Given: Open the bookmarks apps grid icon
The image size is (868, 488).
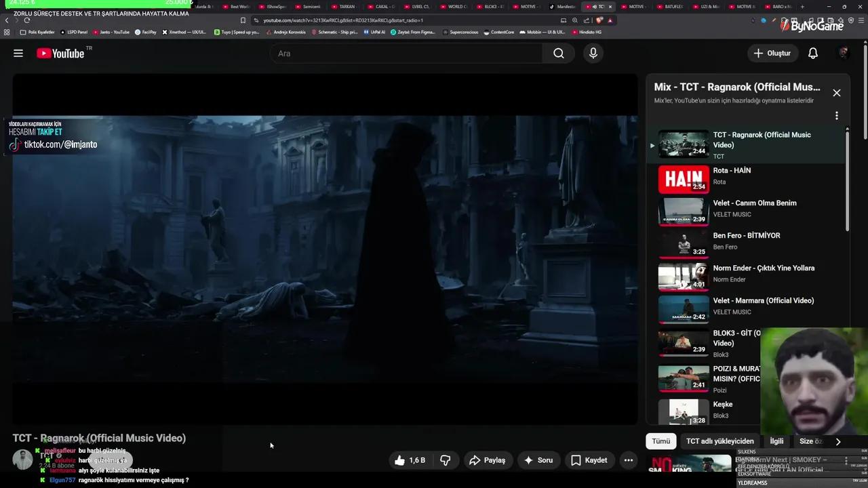Looking at the screenshot, I should point(7,32).
